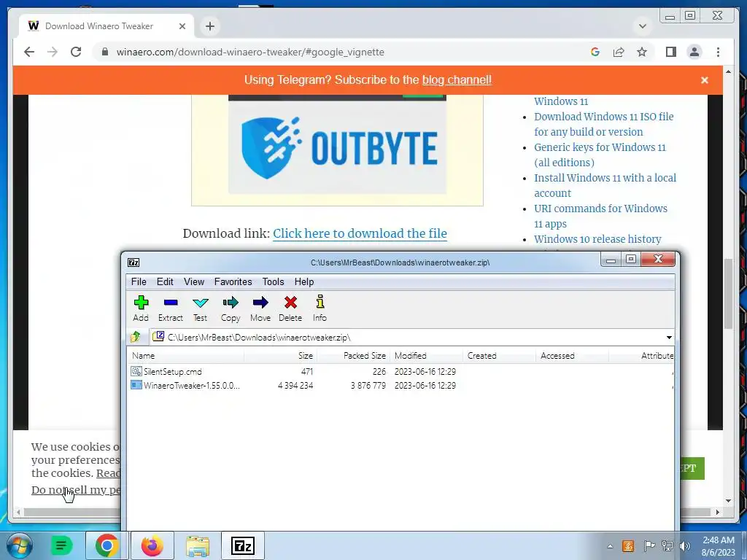Sort by Packed Size column header
The width and height of the screenshot is (747, 560).
tap(354, 356)
